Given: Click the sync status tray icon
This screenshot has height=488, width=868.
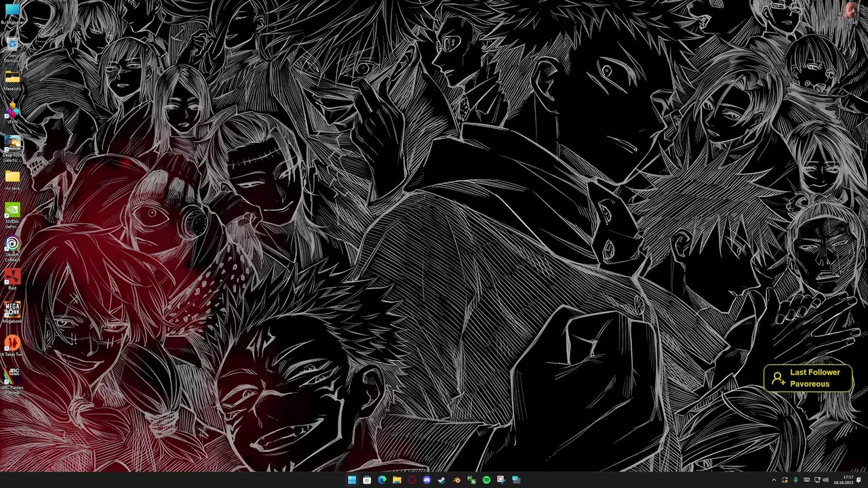Looking at the screenshot, I should click(x=785, y=480).
